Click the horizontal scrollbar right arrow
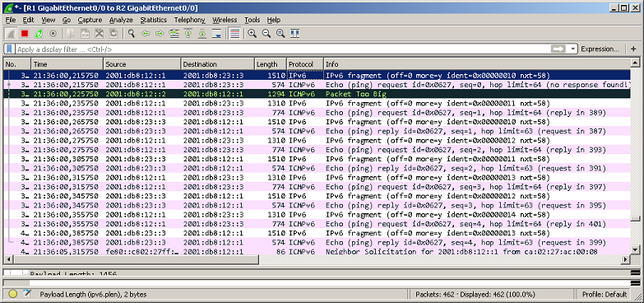Screen dimensions: 644x303 (x=626, y=259)
